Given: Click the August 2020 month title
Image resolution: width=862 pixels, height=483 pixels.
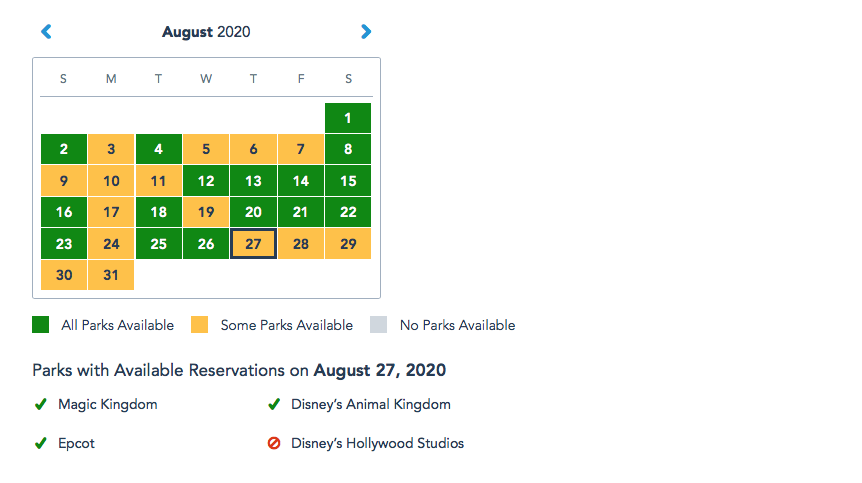Looking at the screenshot, I should coord(206,32).
